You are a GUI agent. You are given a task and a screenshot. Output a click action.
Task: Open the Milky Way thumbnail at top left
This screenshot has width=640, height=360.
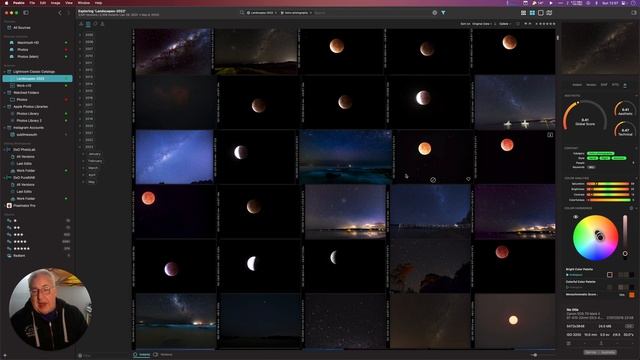[x=173, y=51]
